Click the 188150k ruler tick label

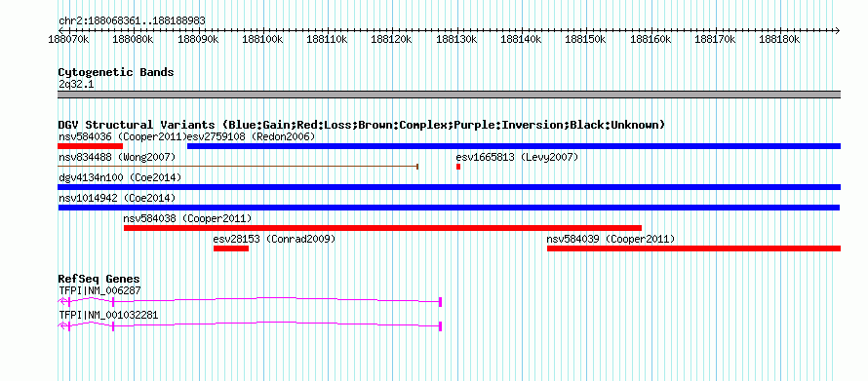585,39
